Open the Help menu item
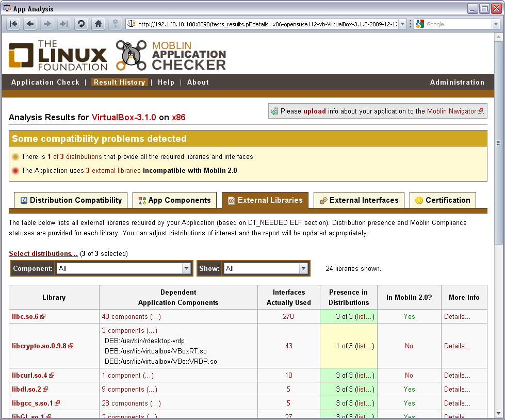 (166, 82)
